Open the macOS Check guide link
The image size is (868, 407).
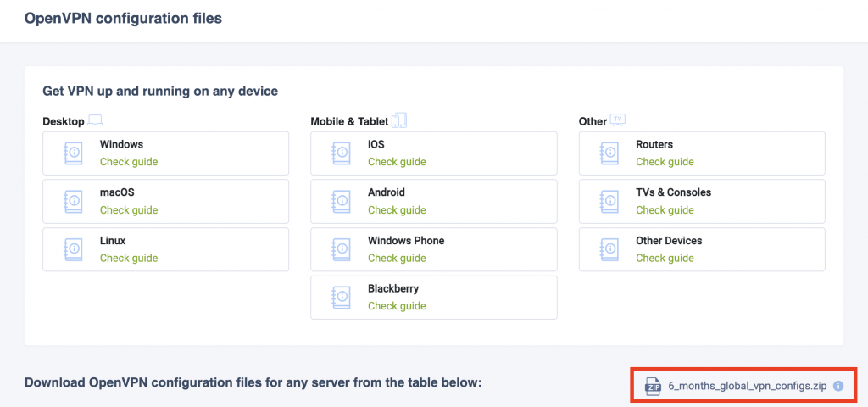pos(129,210)
